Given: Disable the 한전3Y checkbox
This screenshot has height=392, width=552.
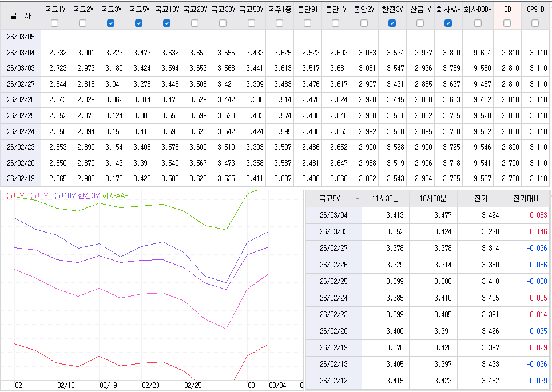Looking at the screenshot, I should [391, 23].
